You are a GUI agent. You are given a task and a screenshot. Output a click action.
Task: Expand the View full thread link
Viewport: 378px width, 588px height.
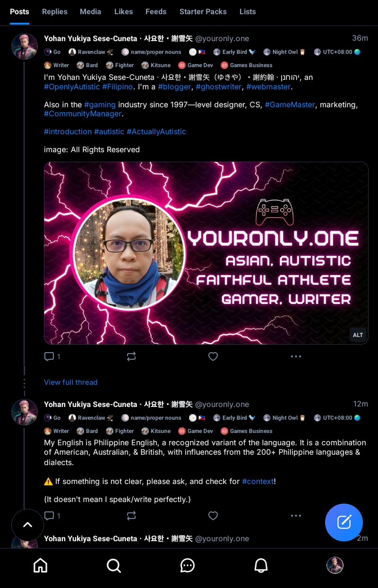point(71,382)
